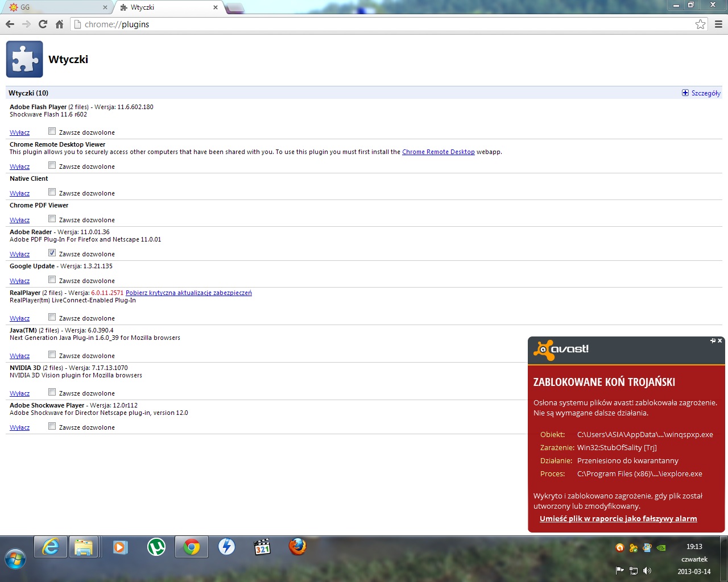
Task: Open the Chrome Remote Desktop webapp link
Action: tap(438, 152)
